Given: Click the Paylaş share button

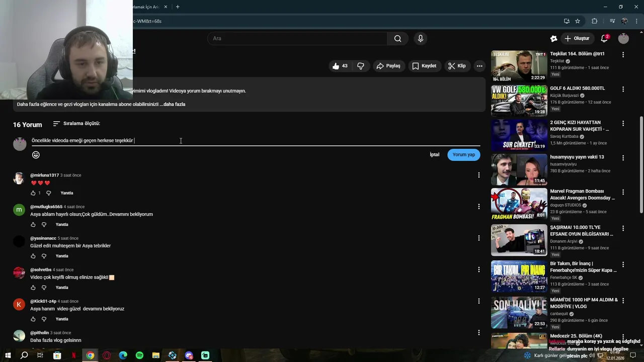Looking at the screenshot, I should coord(388,66).
